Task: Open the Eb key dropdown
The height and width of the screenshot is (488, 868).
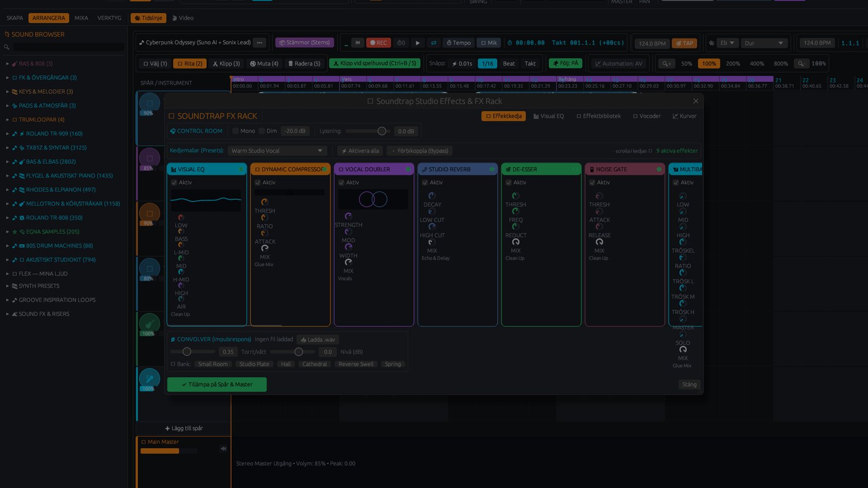Action: 727,43
